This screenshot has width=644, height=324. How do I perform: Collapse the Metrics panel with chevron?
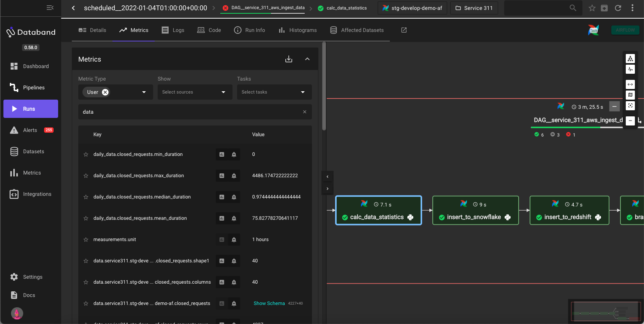[x=307, y=59]
